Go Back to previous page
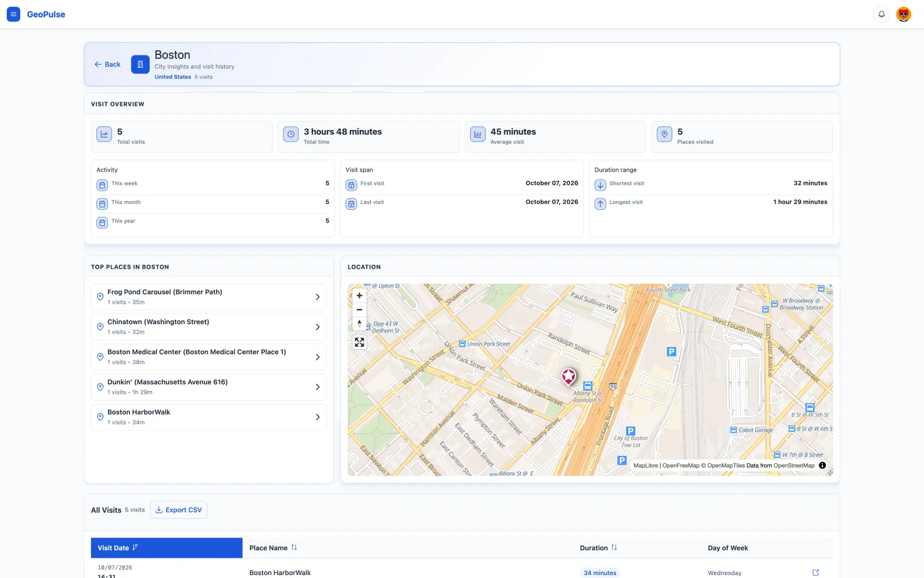The width and height of the screenshot is (924, 578). (107, 64)
